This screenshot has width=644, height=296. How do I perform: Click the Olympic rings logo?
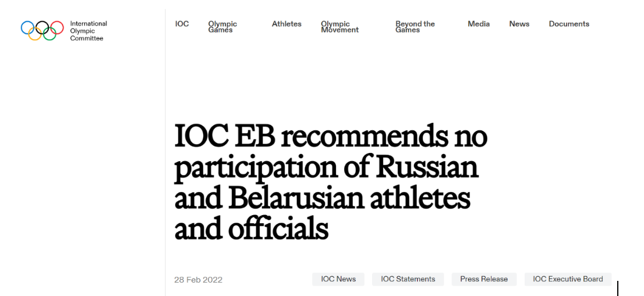coord(43,31)
